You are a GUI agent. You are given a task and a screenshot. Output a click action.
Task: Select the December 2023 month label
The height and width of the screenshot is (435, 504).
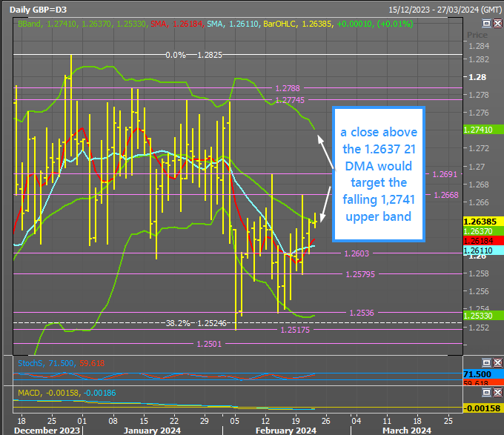(47, 430)
